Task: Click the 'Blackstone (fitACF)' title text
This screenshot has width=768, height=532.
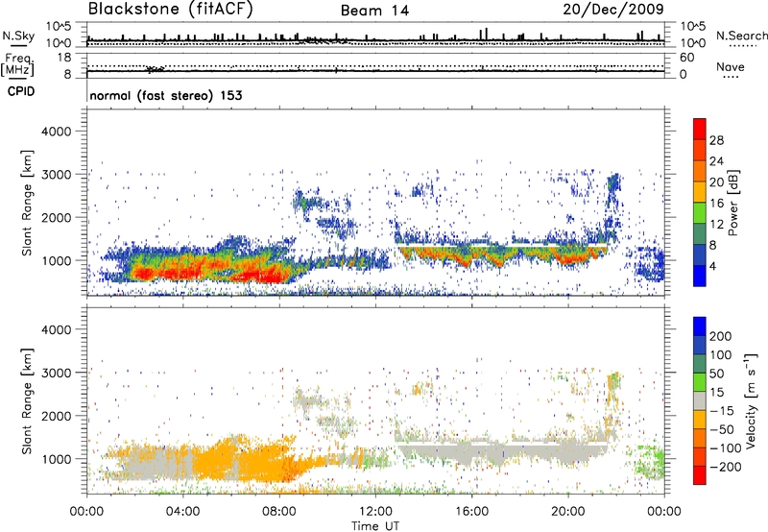Action: (x=170, y=10)
